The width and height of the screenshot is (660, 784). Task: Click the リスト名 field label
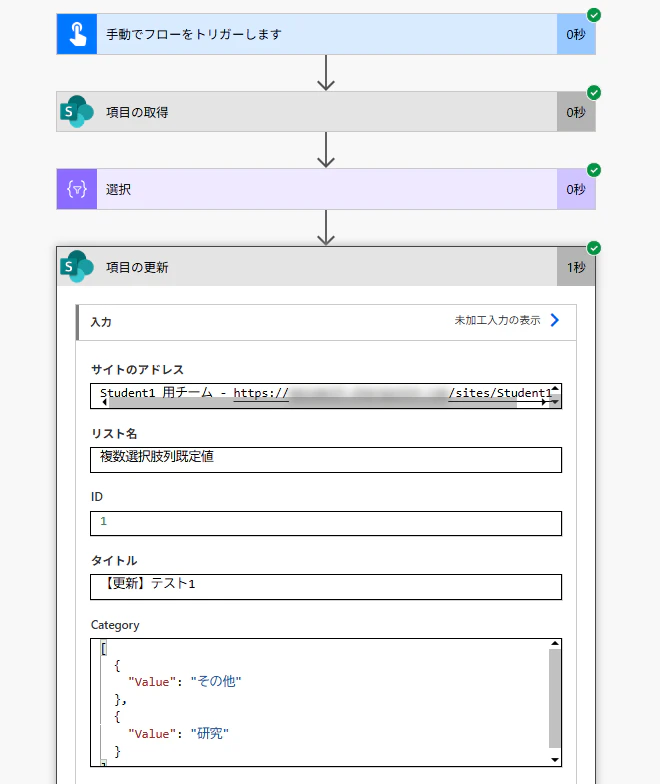(x=114, y=434)
